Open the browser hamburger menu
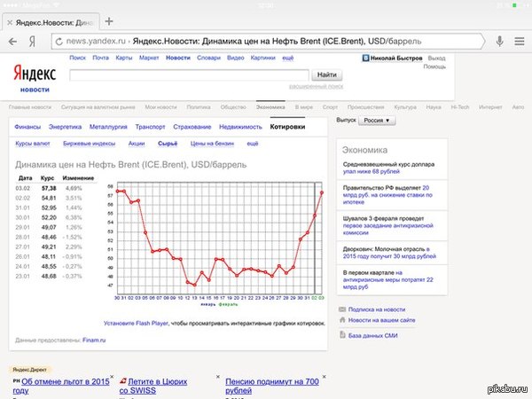This screenshot has width=532, height=399. [x=519, y=41]
